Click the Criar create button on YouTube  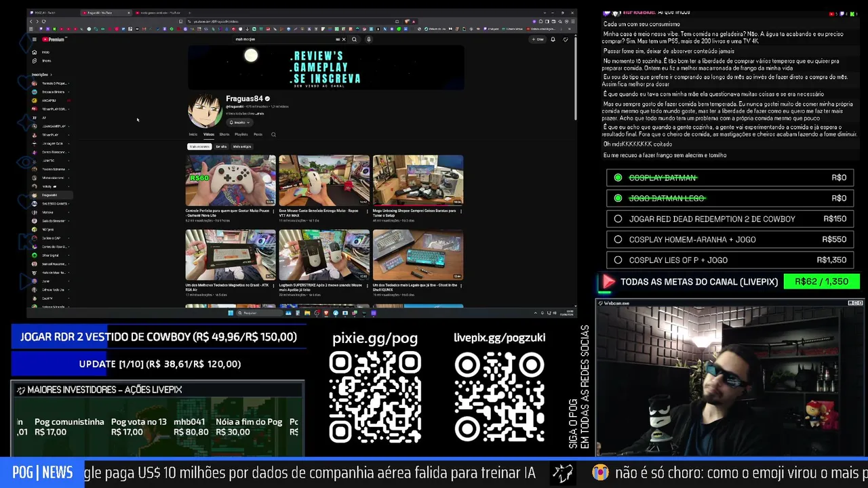pos(538,39)
